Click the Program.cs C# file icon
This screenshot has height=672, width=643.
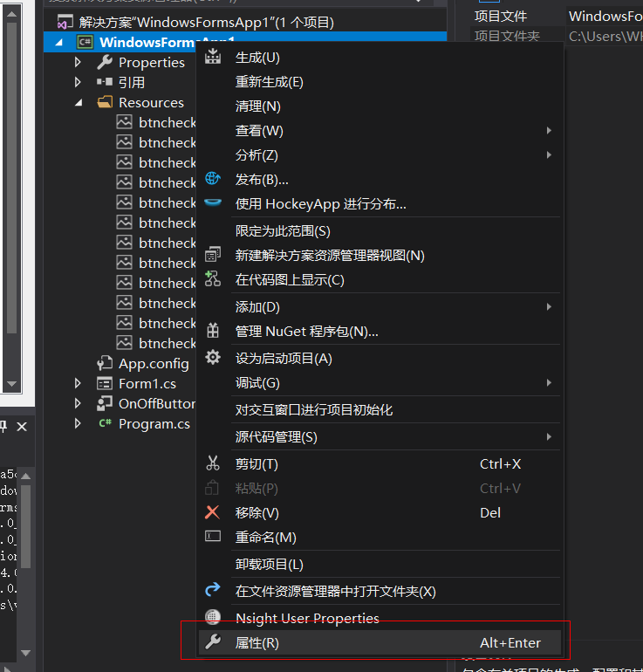click(x=105, y=423)
